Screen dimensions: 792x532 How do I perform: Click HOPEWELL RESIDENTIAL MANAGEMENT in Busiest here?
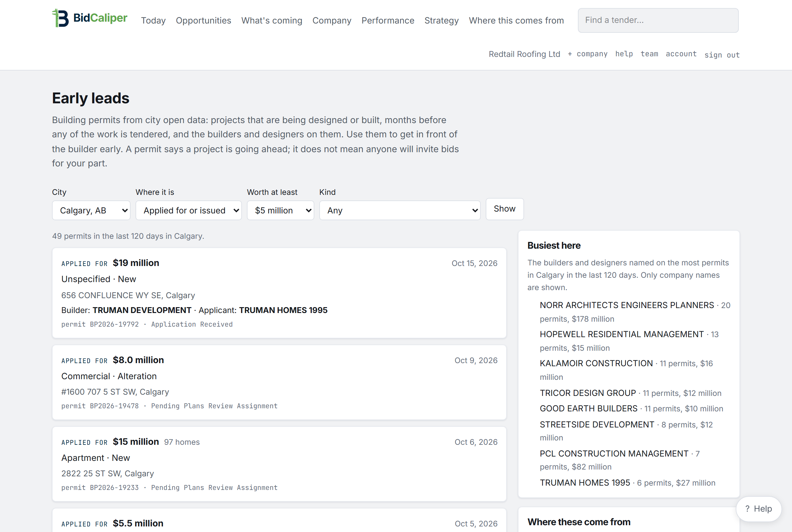pos(622,334)
